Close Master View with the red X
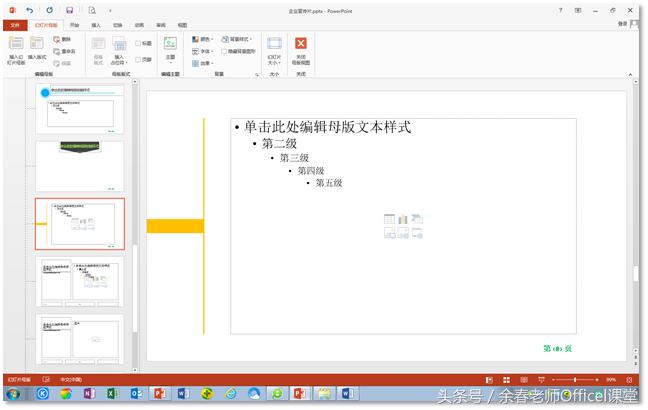648x410 pixels. [301, 51]
